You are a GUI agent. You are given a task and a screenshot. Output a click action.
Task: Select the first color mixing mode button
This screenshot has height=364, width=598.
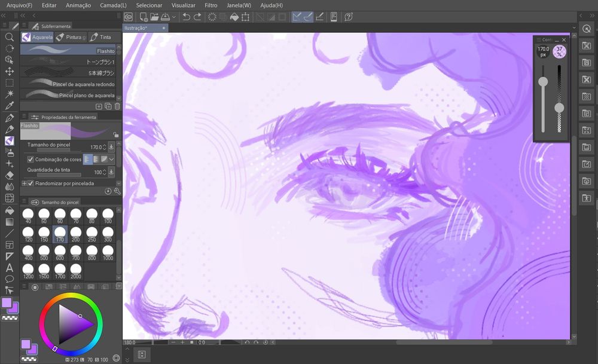88,159
